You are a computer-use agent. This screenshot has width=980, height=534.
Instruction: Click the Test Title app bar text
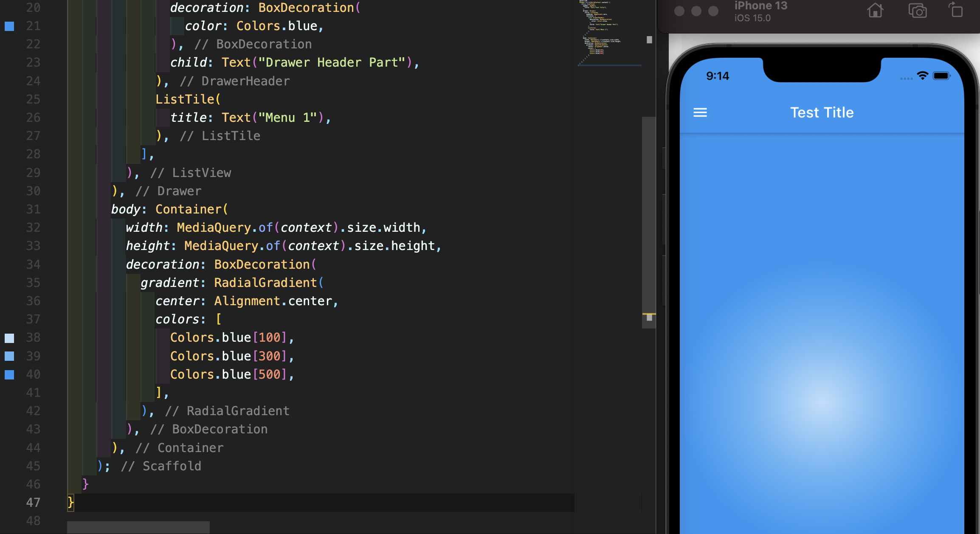pyautogui.click(x=822, y=112)
